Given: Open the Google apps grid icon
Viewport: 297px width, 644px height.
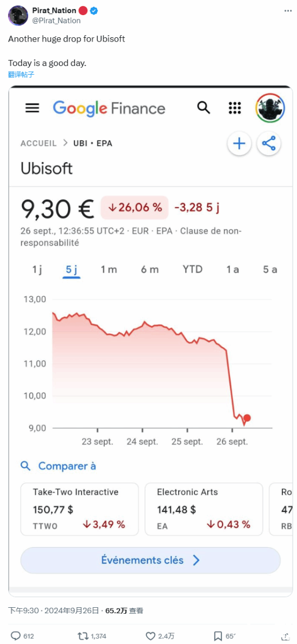Looking at the screenshot, I should [x=234, y=108].
